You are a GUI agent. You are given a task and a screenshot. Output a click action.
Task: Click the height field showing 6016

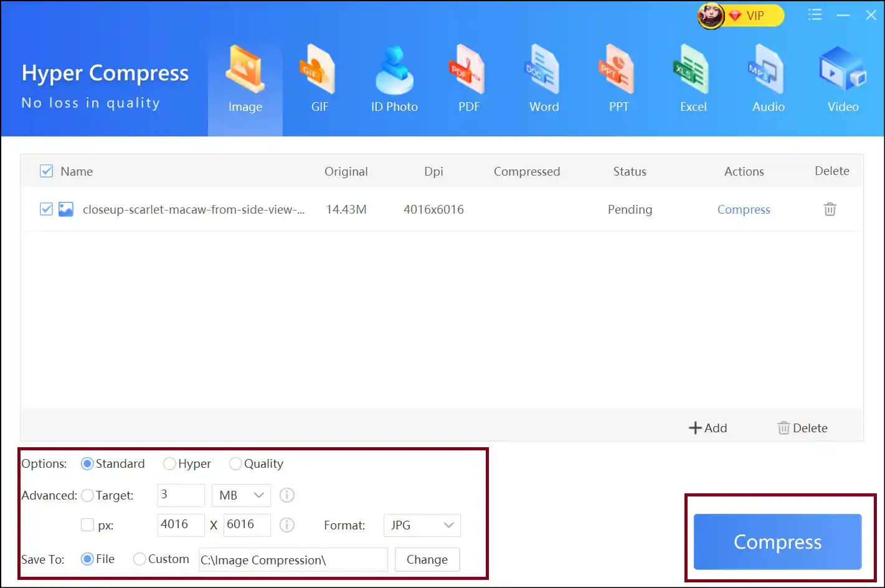coord(247,525)
